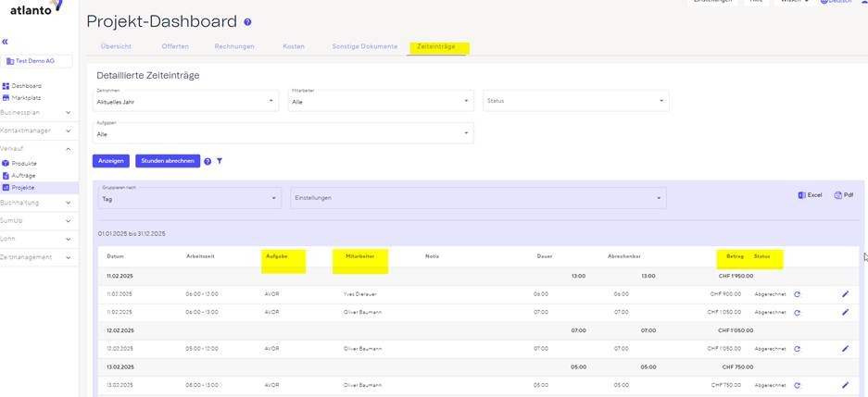868x397 pixels.
Task: Edit the 12.02.2025 Oliver Baumann entry
Action: 845,349
